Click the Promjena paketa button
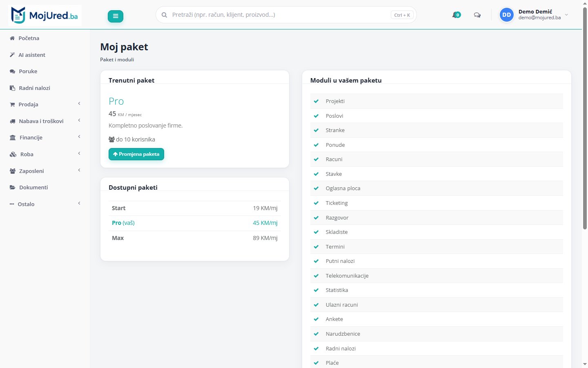Image resolution: width=588 pixels, height=368 pixels. [136, 154]
